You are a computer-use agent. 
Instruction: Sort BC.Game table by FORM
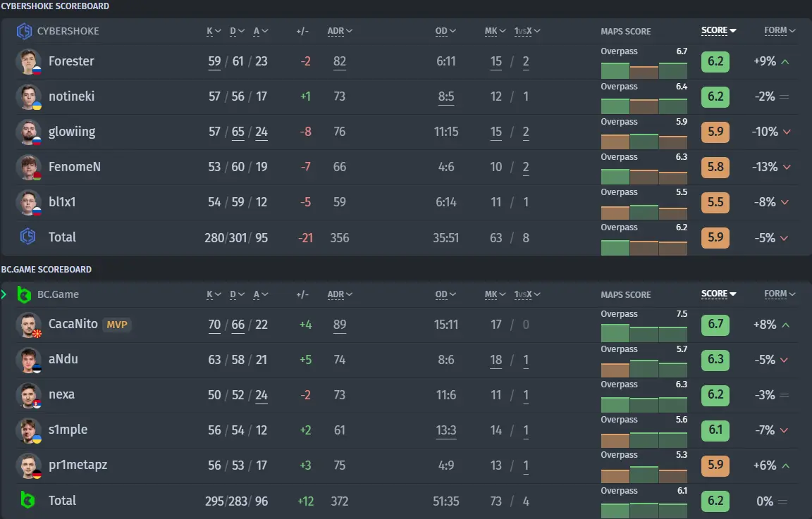pyautogui.click(x=780, y=294)
